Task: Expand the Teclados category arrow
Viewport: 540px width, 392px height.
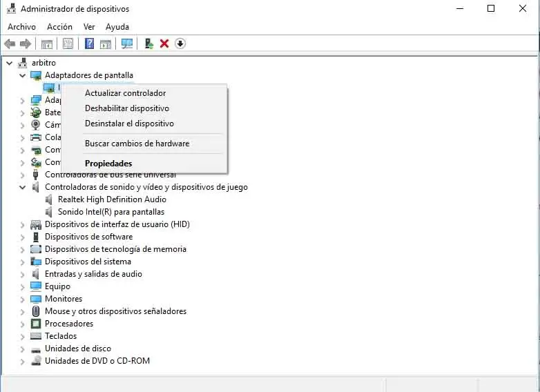Action: click(22, 336)
